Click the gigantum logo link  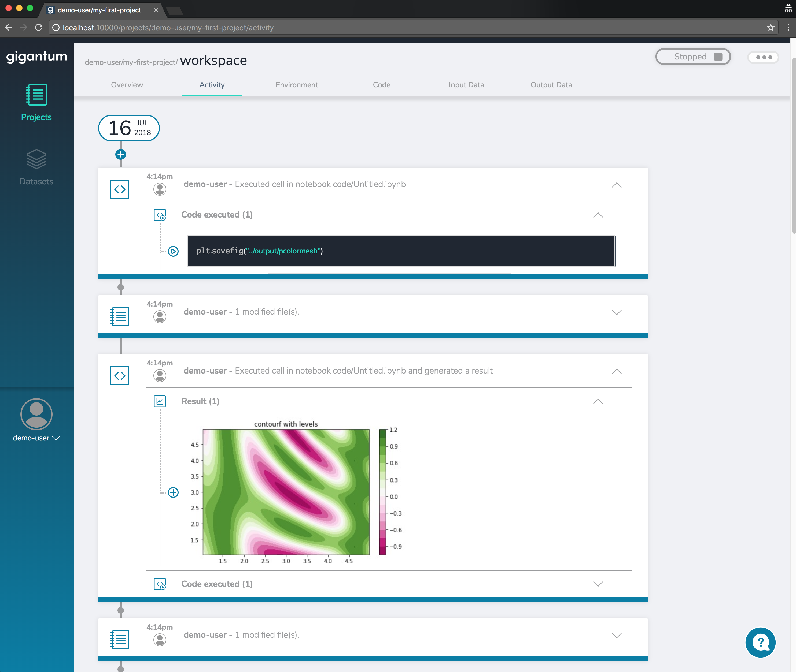[x=36, y=56]
